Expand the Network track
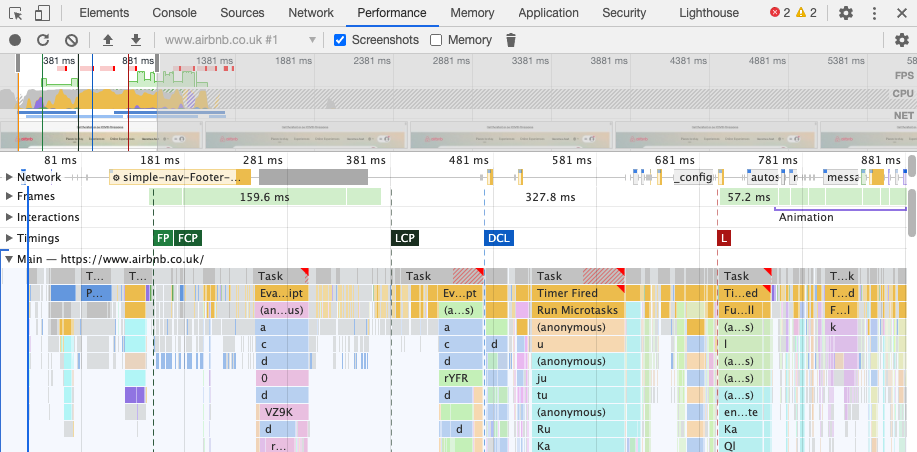Image resolution: width=917 pixels, height=452 pixels. [x=9, y=177]
